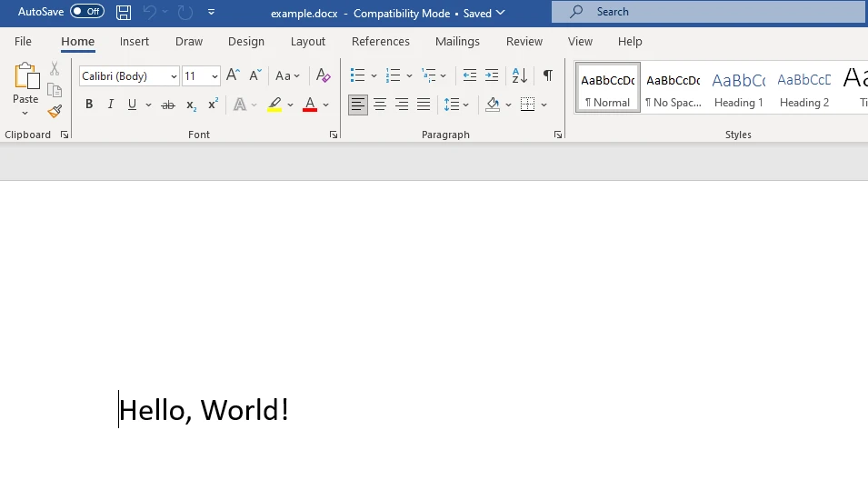Image resolution: width=868 pixels, height=500 pixels.
Task: Toggle AutoSave switch on
Action: point(87,12)
